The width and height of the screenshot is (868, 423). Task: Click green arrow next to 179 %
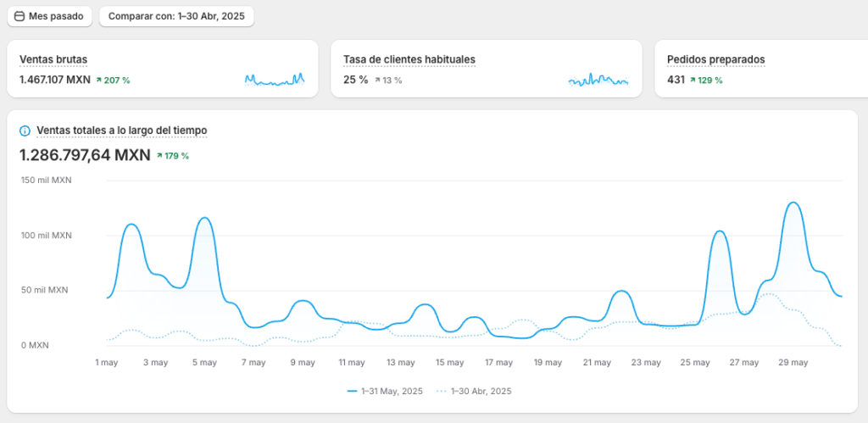pos(159,156)
